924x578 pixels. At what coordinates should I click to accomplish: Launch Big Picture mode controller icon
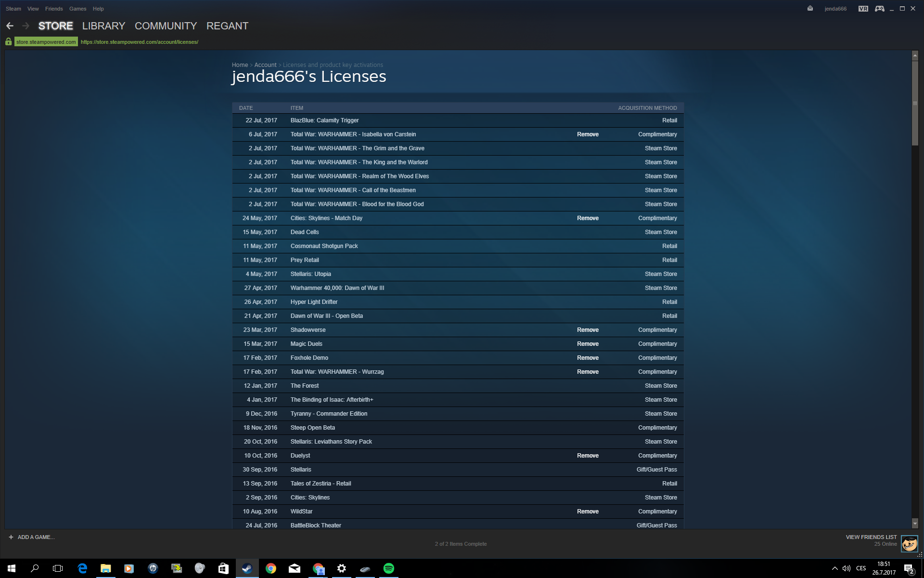[x=880, y=9]
